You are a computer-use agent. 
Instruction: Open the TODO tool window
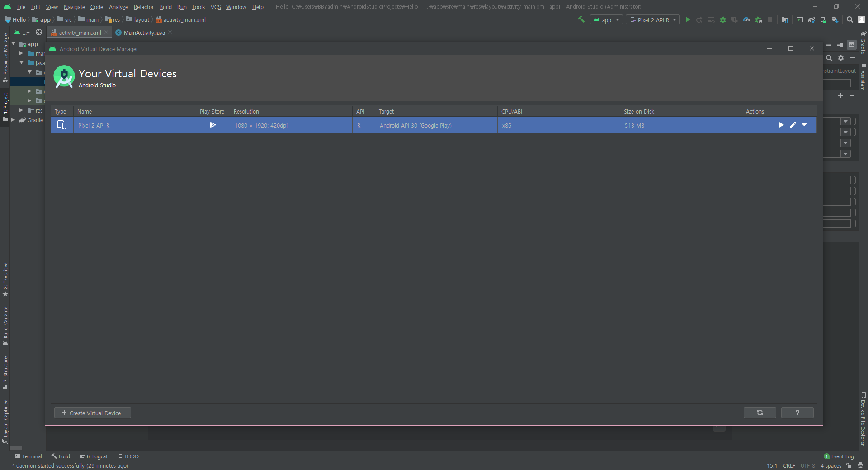(x=128, y=456)
